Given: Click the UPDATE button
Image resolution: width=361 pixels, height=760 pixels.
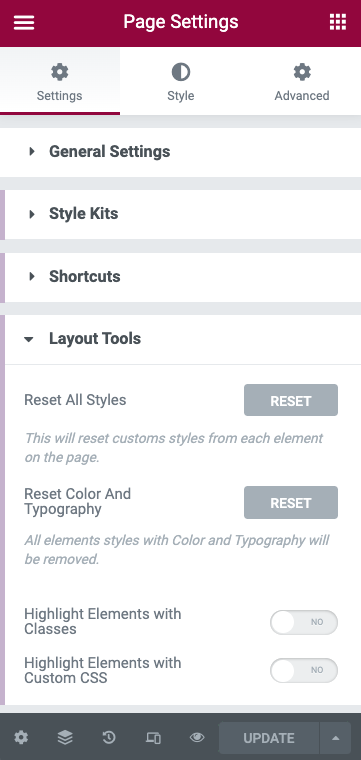Looking at the screenshot, I should click(x=269, y=738).
